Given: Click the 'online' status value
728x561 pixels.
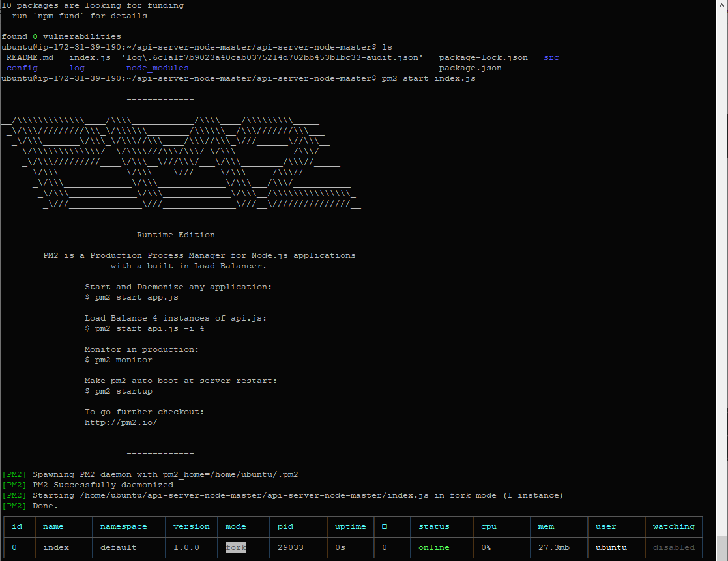Looking at the screenshot, I should [433, 547].
